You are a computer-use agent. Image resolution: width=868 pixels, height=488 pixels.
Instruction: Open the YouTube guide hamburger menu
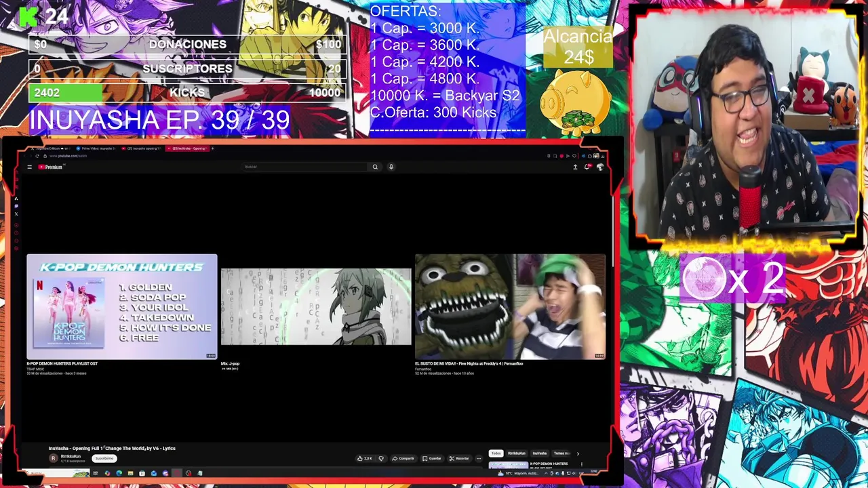tap(29, 167)
